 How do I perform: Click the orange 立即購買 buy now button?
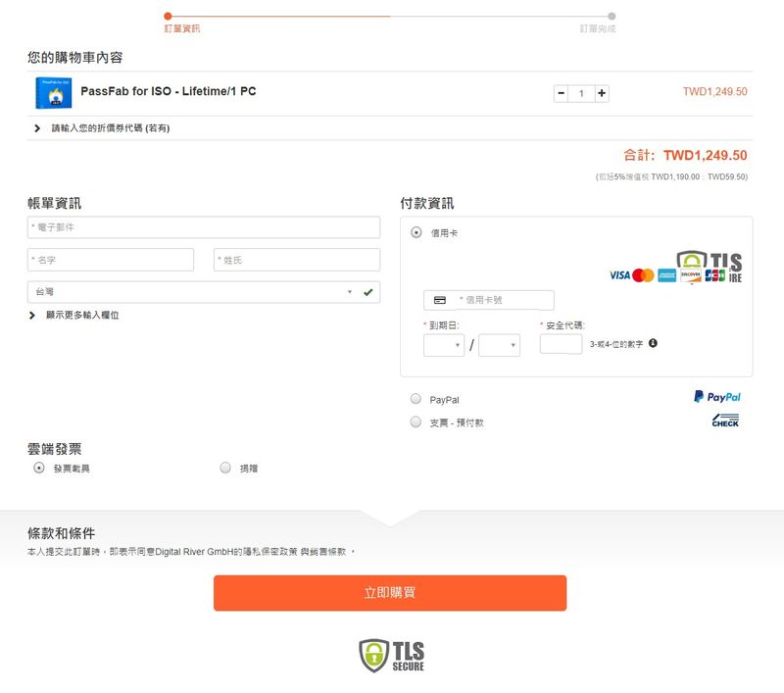click(390, 593)
